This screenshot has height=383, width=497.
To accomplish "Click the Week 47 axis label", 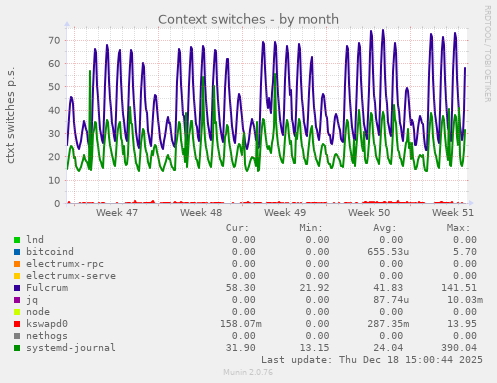I will point(117,212).
